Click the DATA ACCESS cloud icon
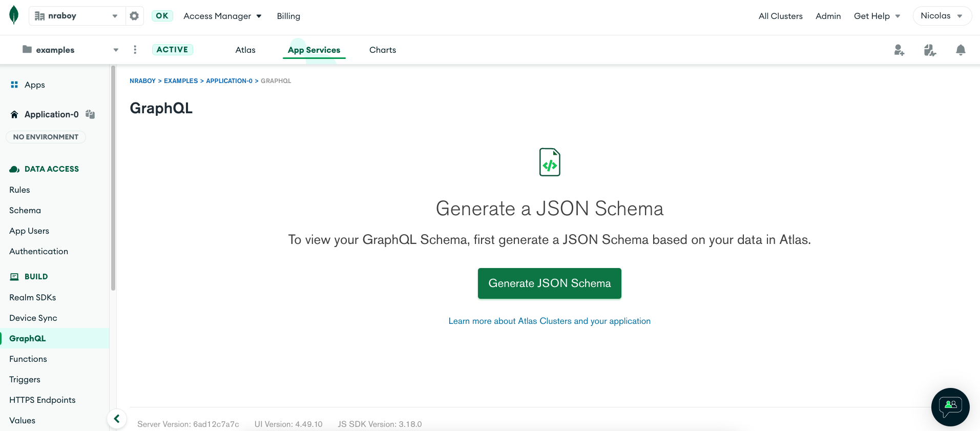Image resolution: width=980 pixels, height=431 pixels. pos(14,169)
